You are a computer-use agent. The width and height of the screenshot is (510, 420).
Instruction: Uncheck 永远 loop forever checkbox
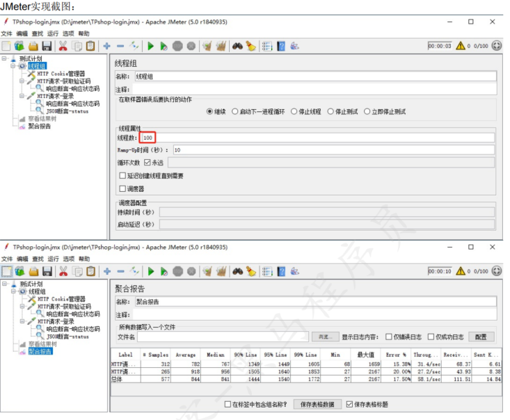pyautogui.click(x=148, y=162)
